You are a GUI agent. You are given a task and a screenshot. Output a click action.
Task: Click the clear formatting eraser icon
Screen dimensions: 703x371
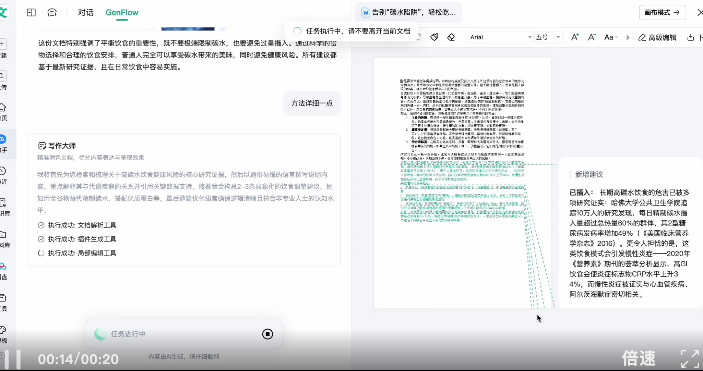451,37
